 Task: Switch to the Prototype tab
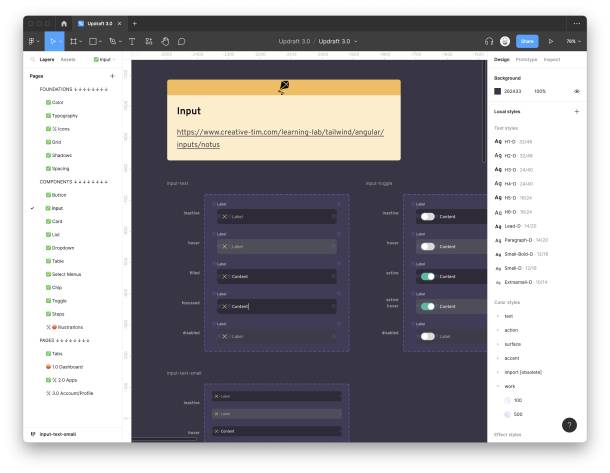coord(526,60)
